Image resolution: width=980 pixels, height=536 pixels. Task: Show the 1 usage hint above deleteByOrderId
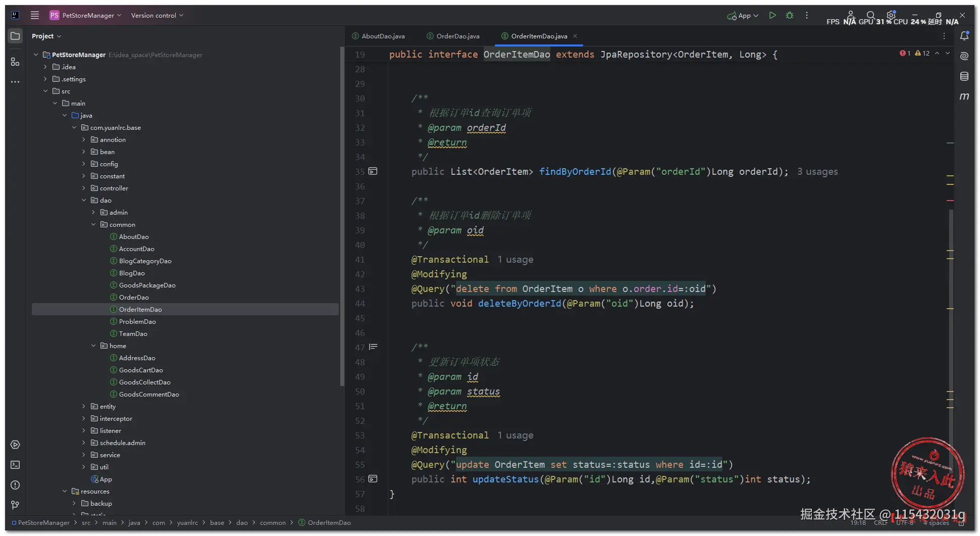click(515, 260)
